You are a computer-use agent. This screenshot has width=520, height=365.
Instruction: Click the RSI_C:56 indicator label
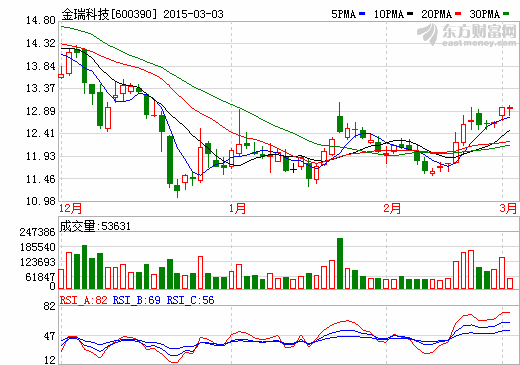point(190,300)
